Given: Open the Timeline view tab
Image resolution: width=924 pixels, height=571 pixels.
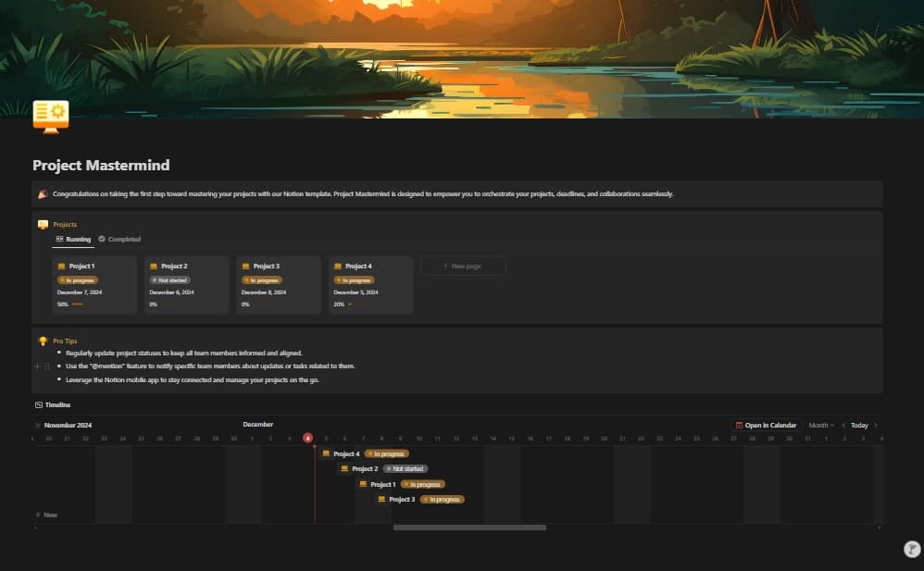Looking at the screenshot, I should coord(53,404).
